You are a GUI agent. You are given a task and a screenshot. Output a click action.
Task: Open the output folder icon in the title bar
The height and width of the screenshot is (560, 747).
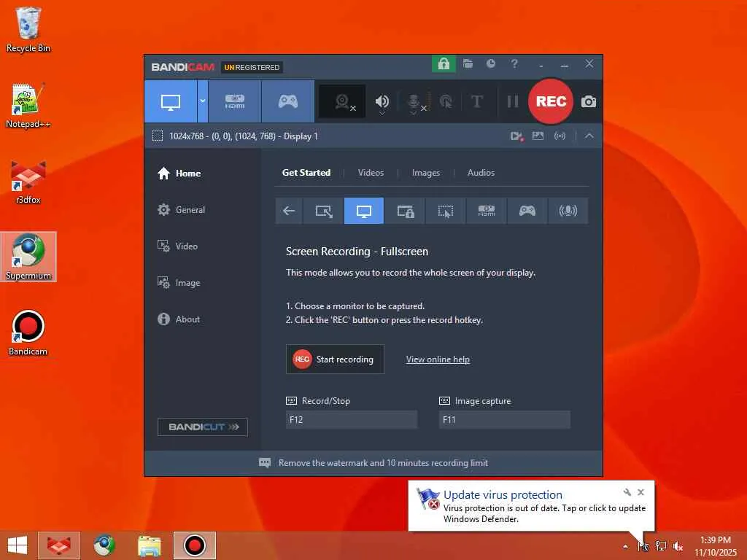[468, 64]
